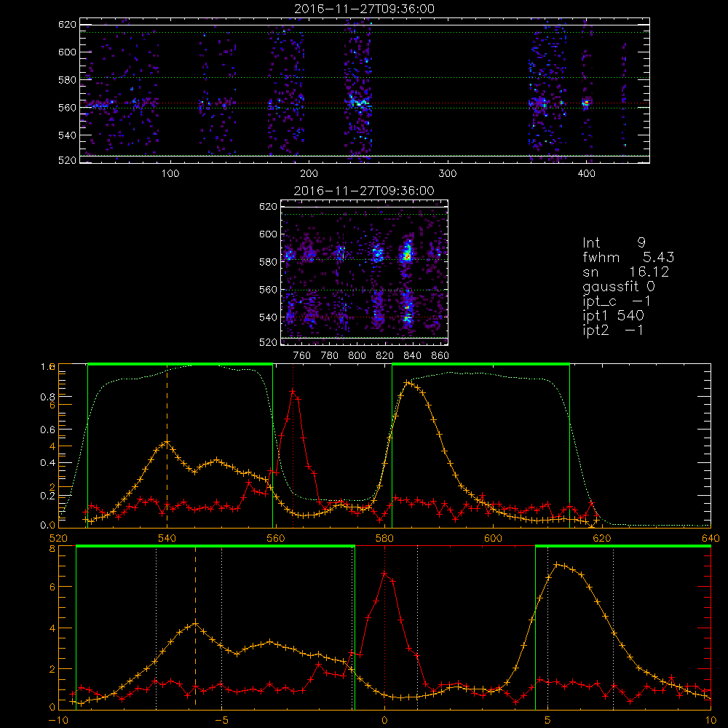This screenshot has height=728, width=728.
Task: Click the orange peak near 585 in the upper profile
Action: [407, 382]
